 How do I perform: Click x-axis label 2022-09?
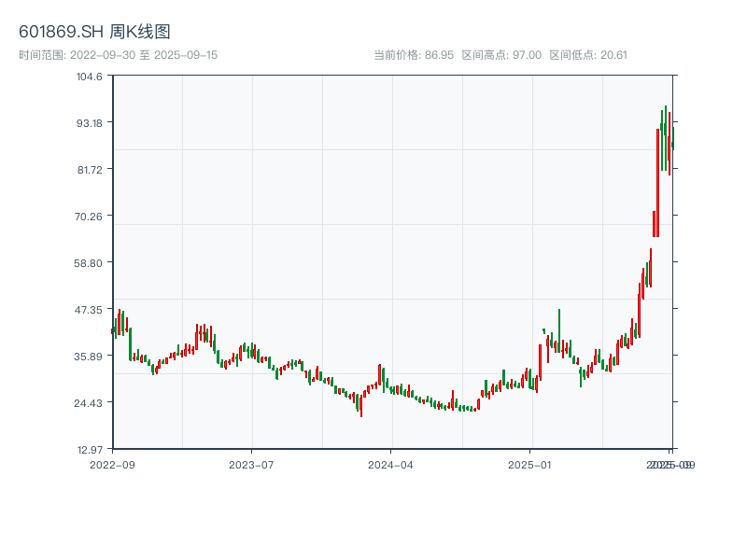pyautogui.click(x=112, y=465)
